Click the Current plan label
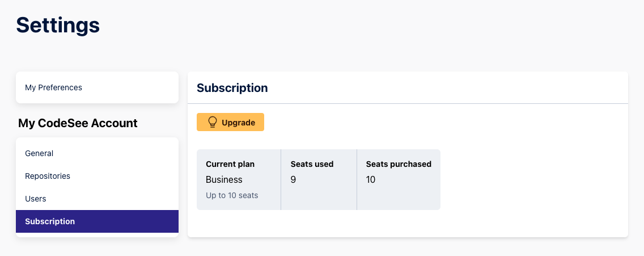This screenshot has height=256, width=644. point(230,164)
